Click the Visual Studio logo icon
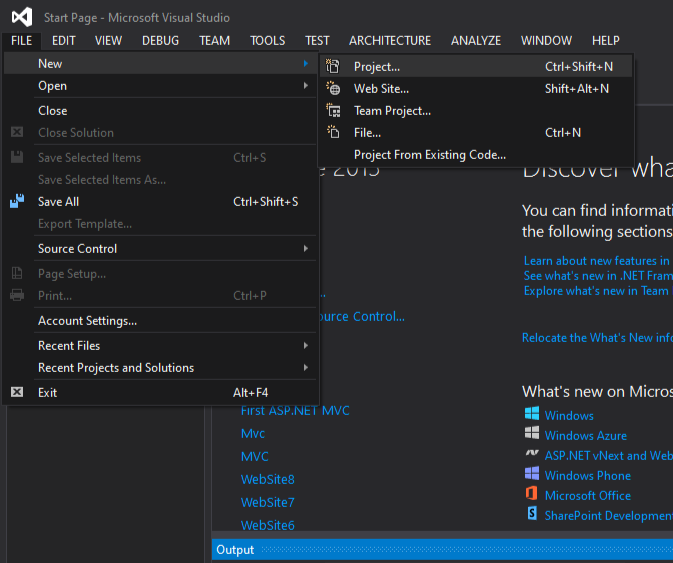673x563 pixels. tap(22, 17)
